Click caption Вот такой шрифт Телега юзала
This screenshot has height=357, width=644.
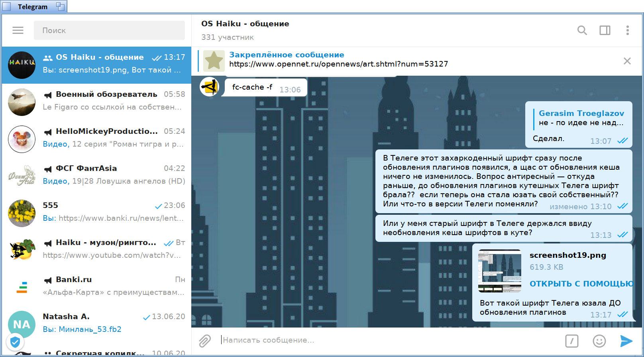(550, 308)
